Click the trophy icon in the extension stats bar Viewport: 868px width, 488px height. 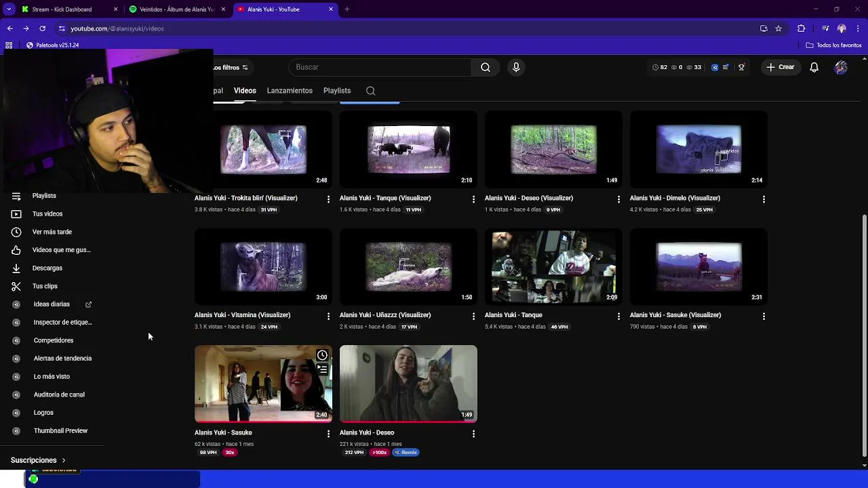pos(741,67)
